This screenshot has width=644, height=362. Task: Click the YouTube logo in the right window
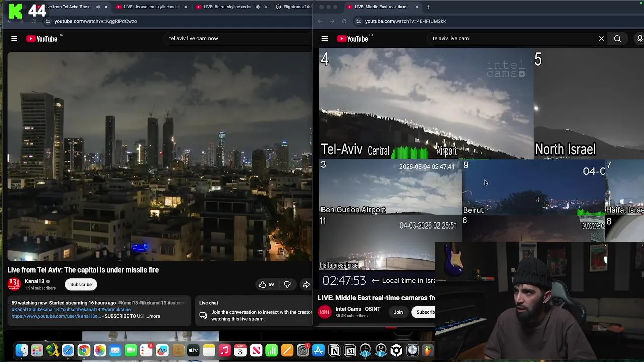[353, 39]
